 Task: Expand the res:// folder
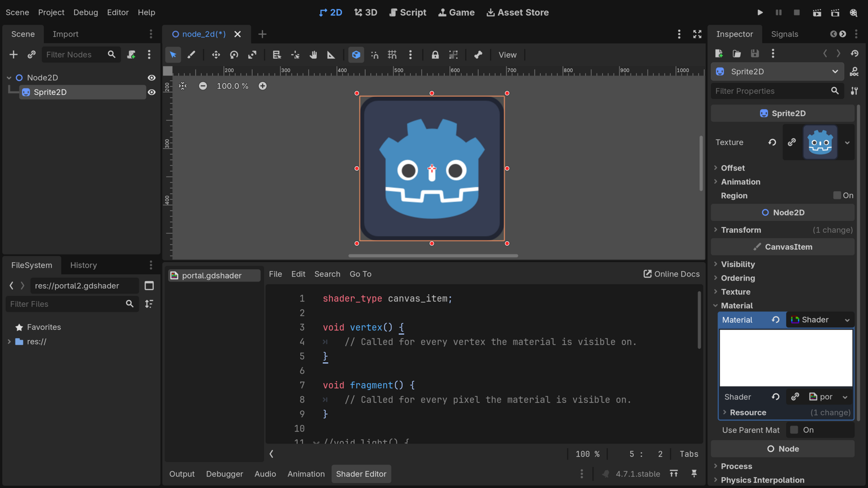point(9,342)
